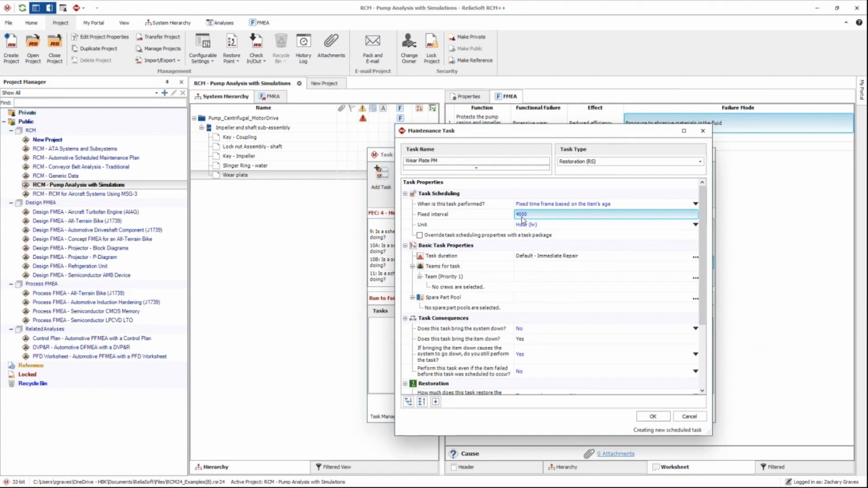Click the Locked category in Project Manager

[27, 374]
